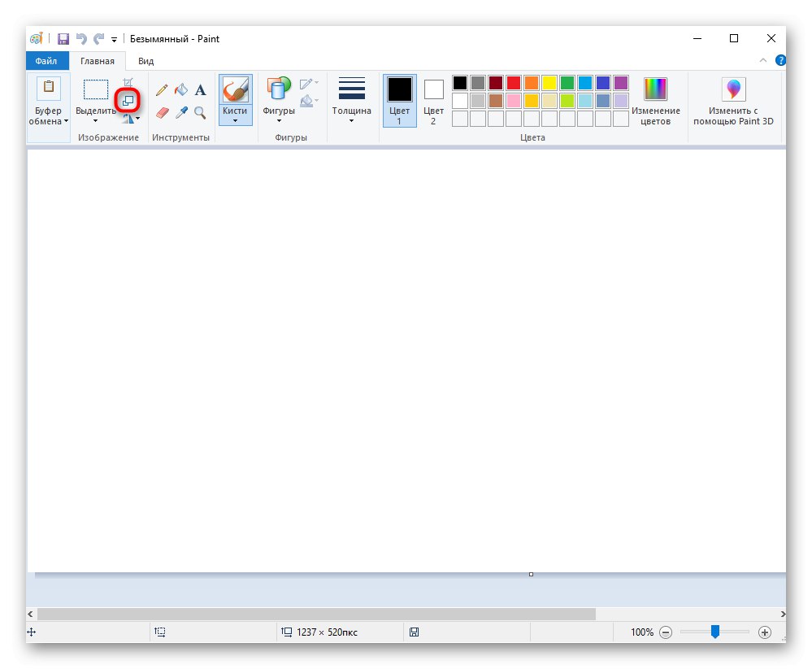The image size is (812, 669).
Task: Undo the last action in the title bar
Action: coord(81,39)
